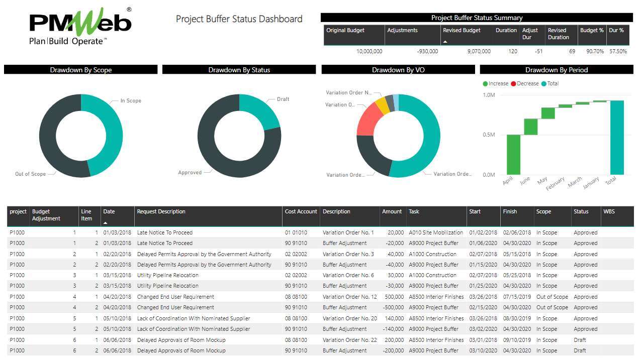
Task: Click the Request Description column header
Action: pos(161,212)
